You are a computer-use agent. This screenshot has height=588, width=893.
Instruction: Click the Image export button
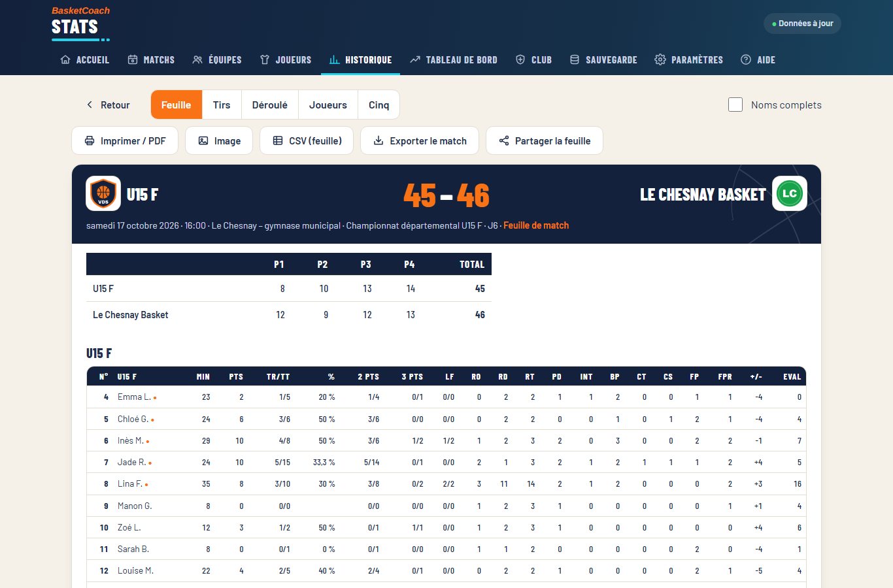point(219,140)
